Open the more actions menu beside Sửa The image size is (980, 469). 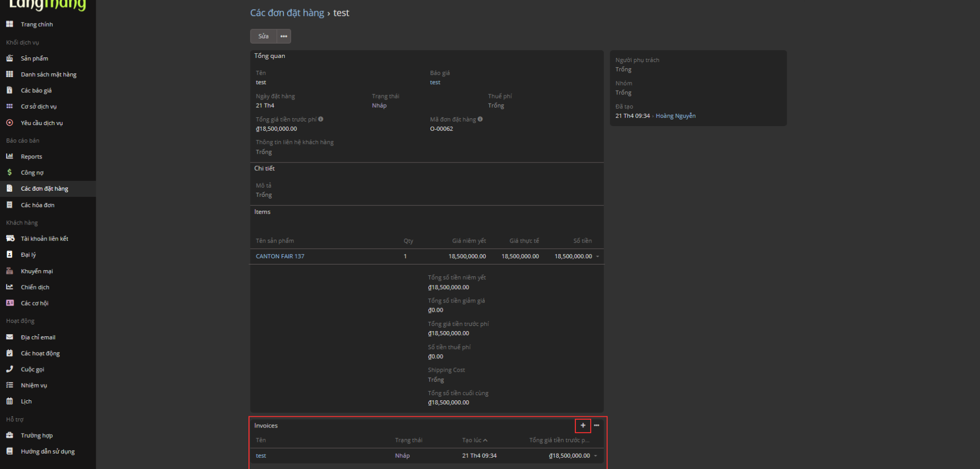(x=284, y=36)
